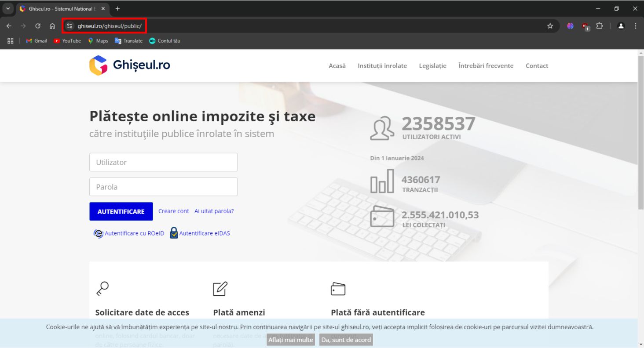
Task: Focus the Utilizator input field
Action: [163, 162]
